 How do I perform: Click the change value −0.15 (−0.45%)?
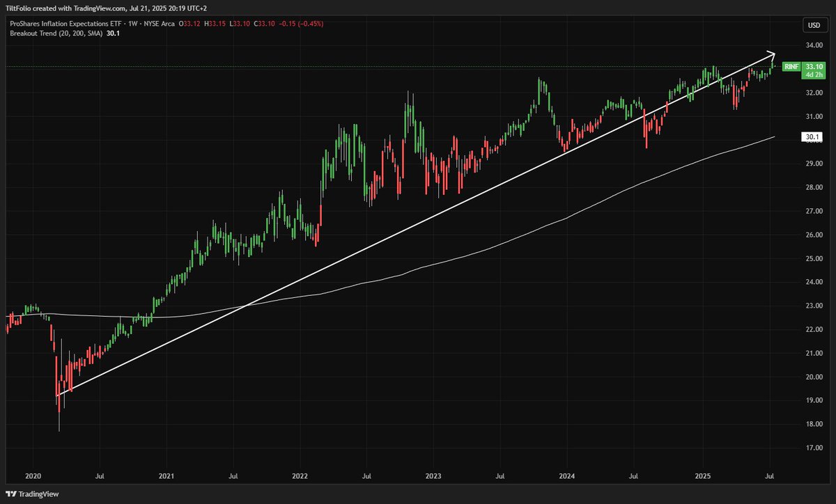tap(302, 24)
